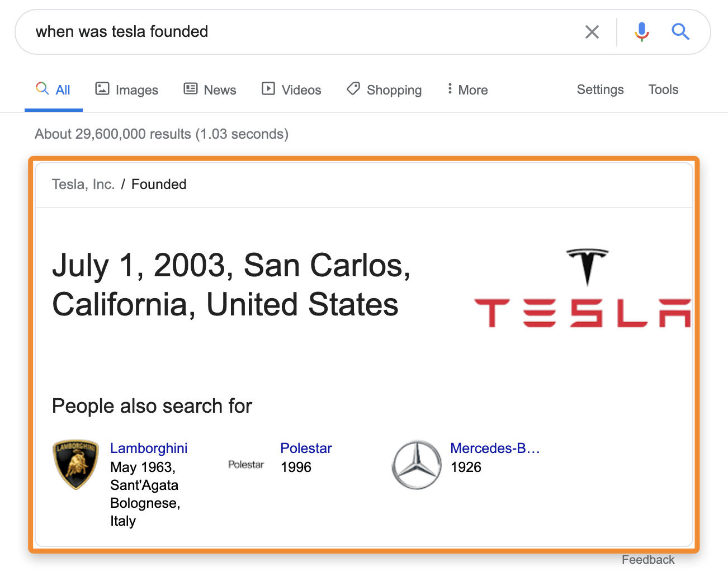
Task: Click the Polestar logo thumbnail
Action: coord(246,464)
